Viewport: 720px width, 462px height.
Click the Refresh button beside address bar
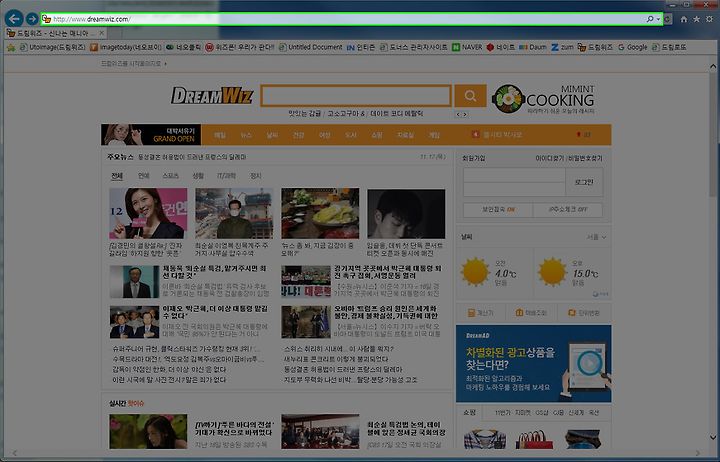point(668,19)
